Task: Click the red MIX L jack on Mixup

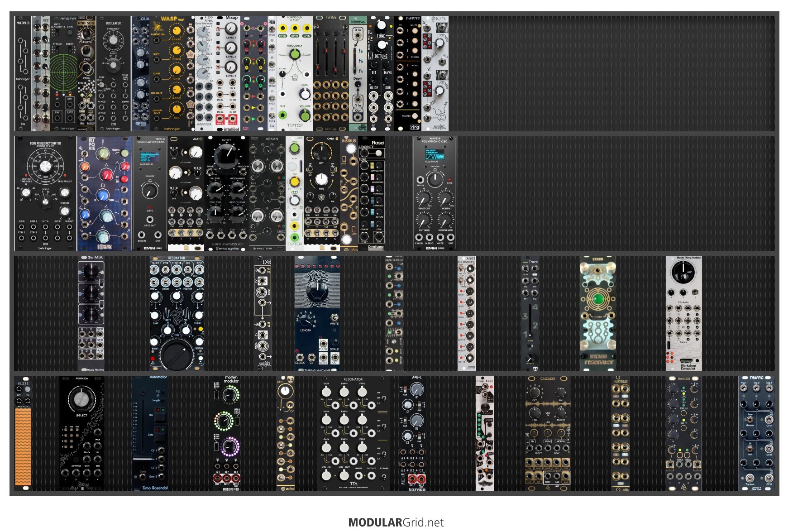Action: [x=220, y=118]
